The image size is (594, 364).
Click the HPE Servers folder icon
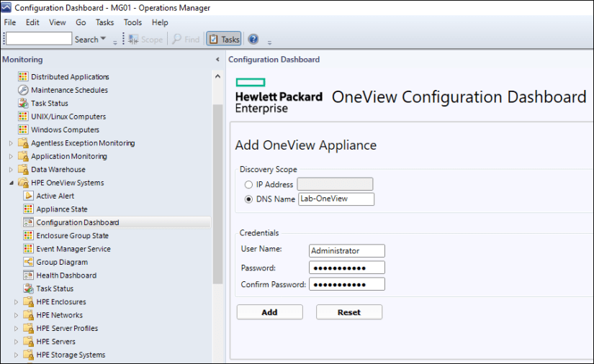[28, 342]
